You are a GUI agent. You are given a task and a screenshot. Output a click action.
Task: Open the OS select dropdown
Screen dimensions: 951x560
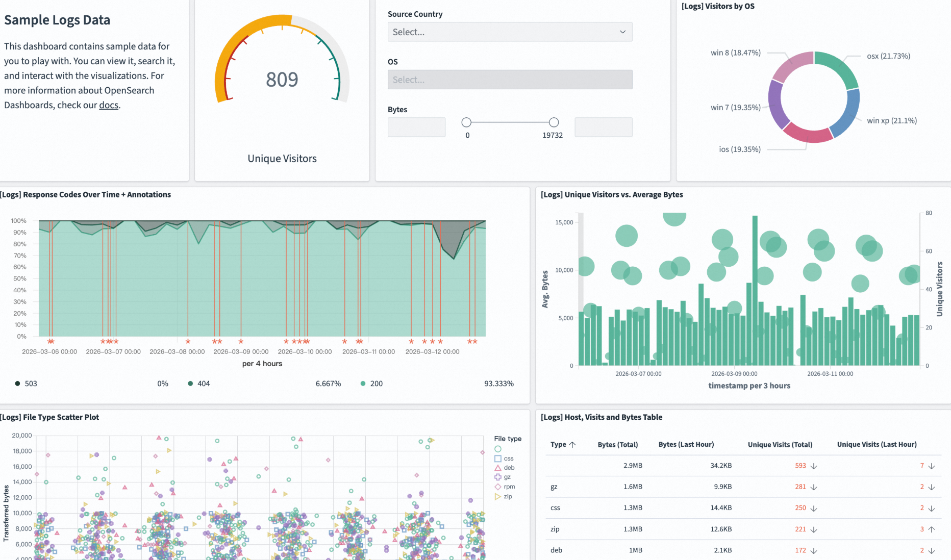click(x=510, y=80)
